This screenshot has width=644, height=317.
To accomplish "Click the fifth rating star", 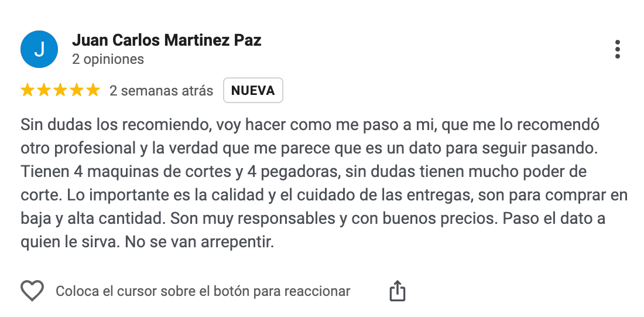I will [93, 91].
